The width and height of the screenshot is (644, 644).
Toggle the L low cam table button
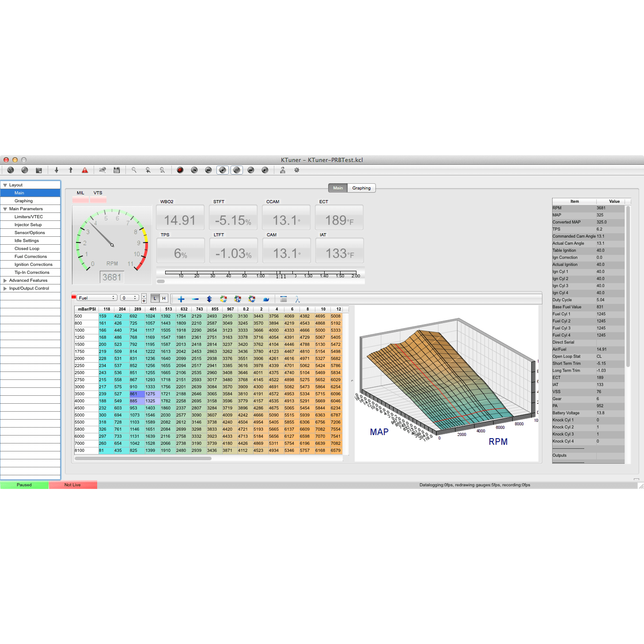click(x=155, y=299)
